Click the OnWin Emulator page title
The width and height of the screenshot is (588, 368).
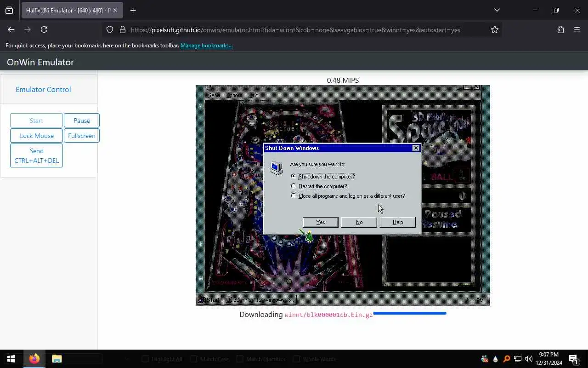tap(40, 62)
